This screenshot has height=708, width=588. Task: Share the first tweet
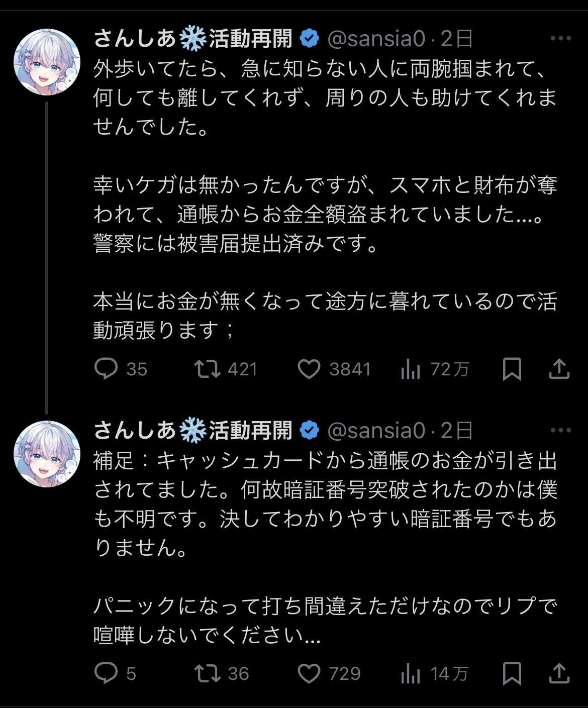pos(559,369)
